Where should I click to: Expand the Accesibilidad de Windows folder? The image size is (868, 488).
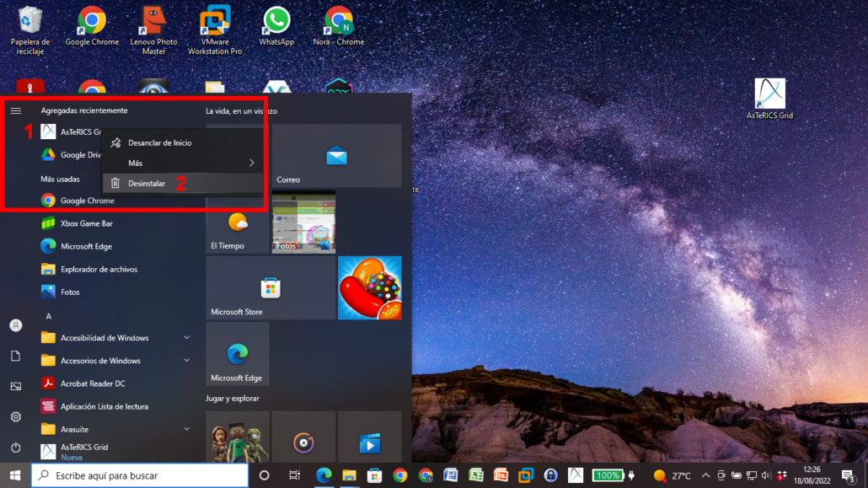(104, 337)
